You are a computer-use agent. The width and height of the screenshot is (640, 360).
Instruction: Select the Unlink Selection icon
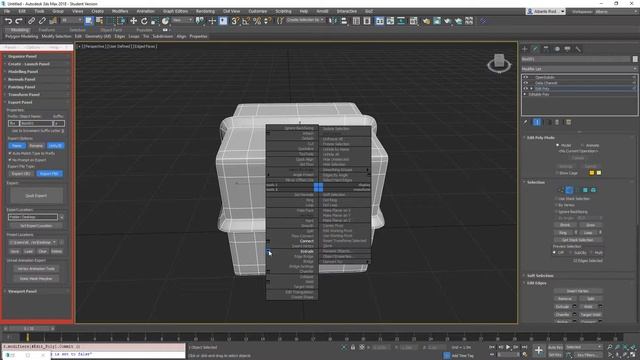point(42,21)
